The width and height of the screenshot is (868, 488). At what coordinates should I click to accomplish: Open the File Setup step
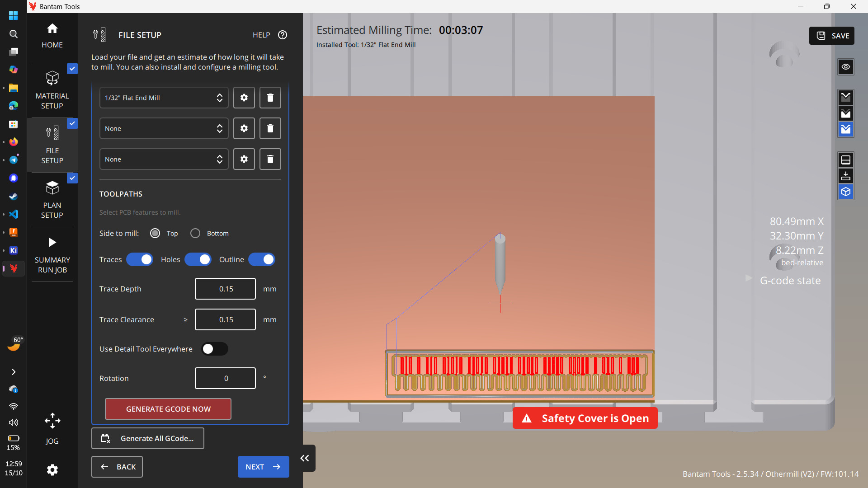point(52,145)
